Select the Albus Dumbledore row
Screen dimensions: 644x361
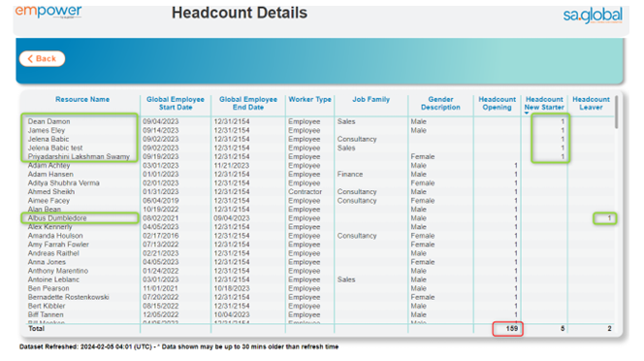pos(317,218)
